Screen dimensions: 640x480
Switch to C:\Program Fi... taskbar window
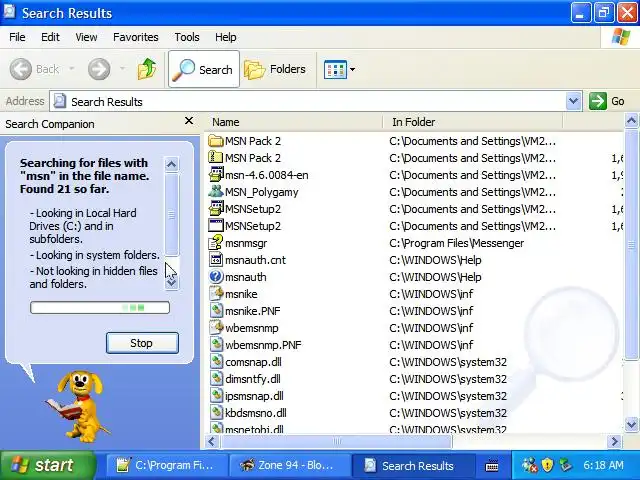coord(167,465)
